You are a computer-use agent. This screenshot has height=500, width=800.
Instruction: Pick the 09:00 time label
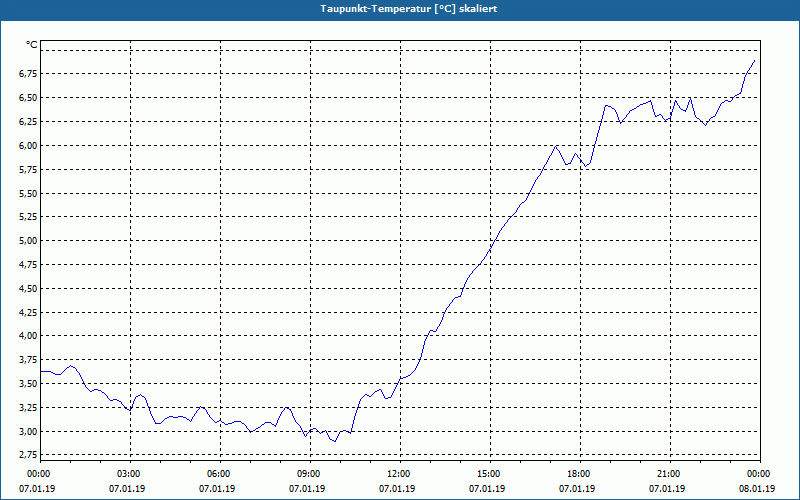(x=308, y=474)
